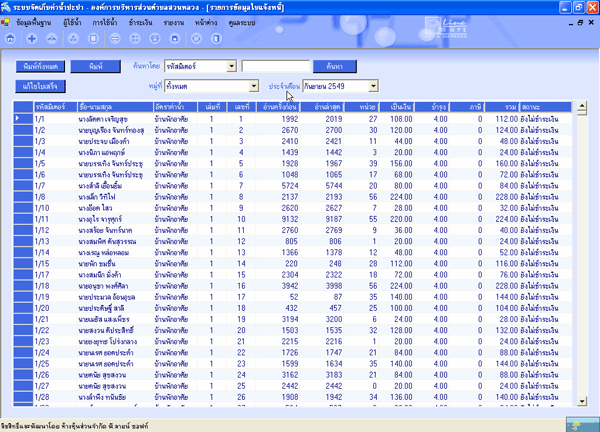
Task: Expand the หมู่ที่ village dropdown
Action: coord(231,86)
